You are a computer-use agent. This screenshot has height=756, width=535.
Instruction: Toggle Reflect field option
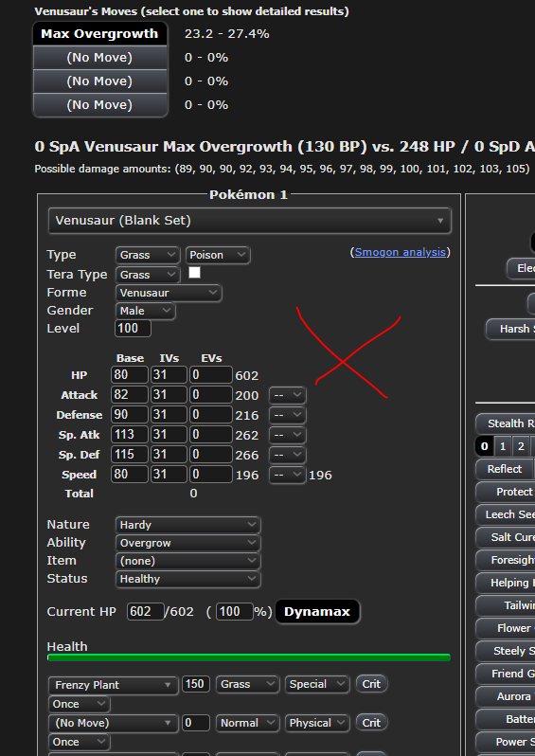point(504,469)
